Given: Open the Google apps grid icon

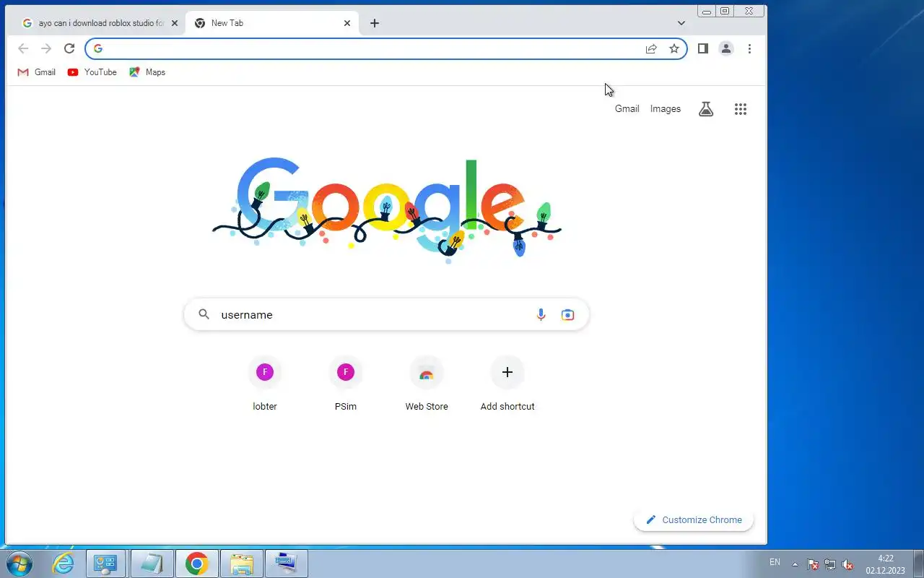Looking at the screenshot, I should [741, 109].
